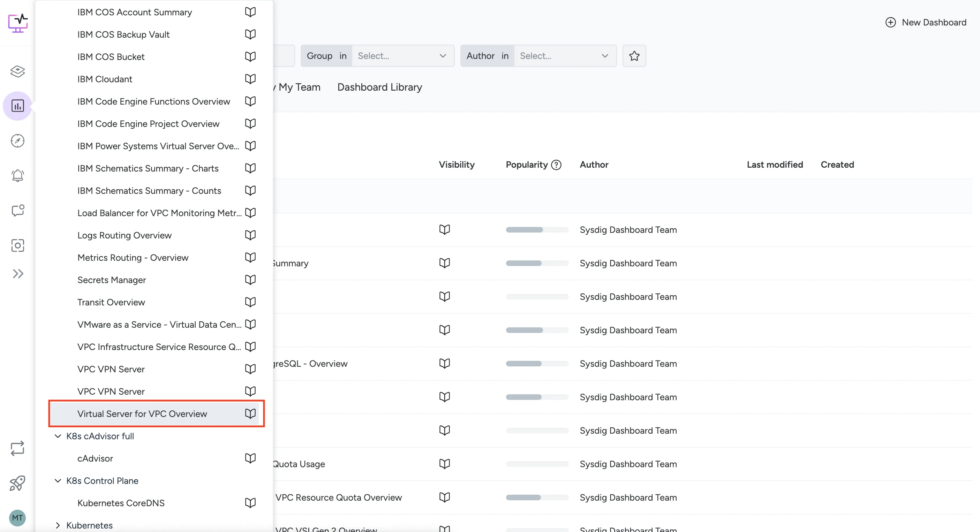980x532 pixels.
Task: Open VPC Infrastructure Service Resource Q... entry
Action: coord(159,347)
